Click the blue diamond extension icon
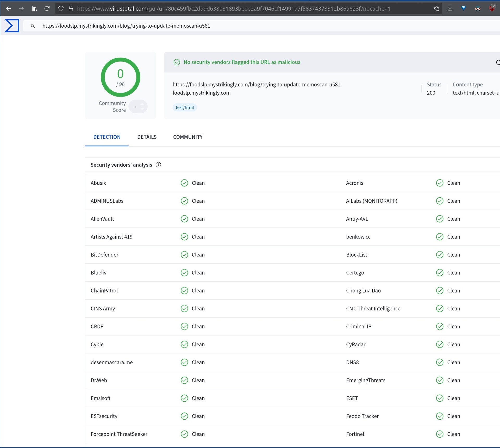500x448 pixels. [464, 8]
